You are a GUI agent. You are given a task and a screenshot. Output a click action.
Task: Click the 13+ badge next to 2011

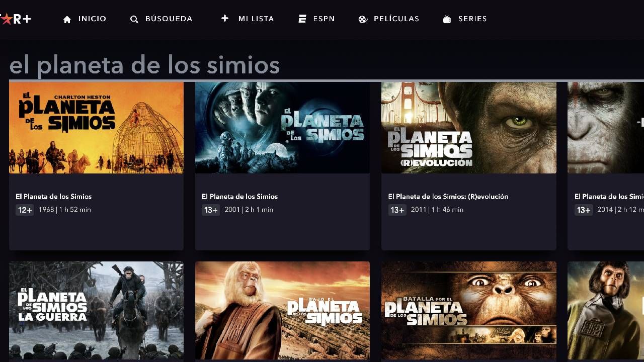tap(397, 210)
